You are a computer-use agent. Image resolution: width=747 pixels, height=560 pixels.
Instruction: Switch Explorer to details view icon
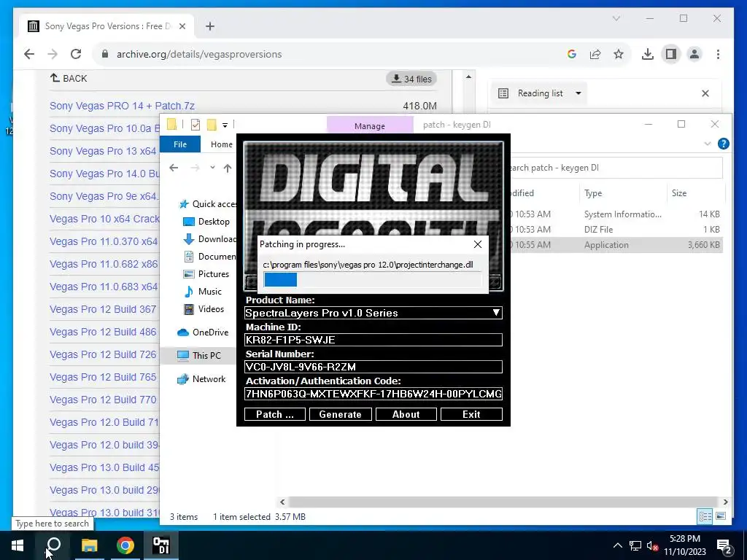[705, 516]
